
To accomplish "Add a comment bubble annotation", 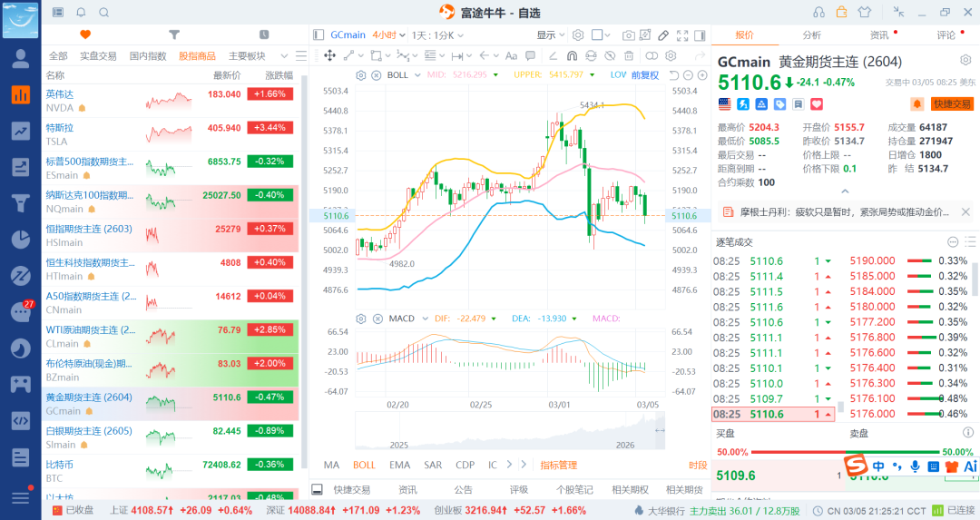I will click(x=530, y=55).
